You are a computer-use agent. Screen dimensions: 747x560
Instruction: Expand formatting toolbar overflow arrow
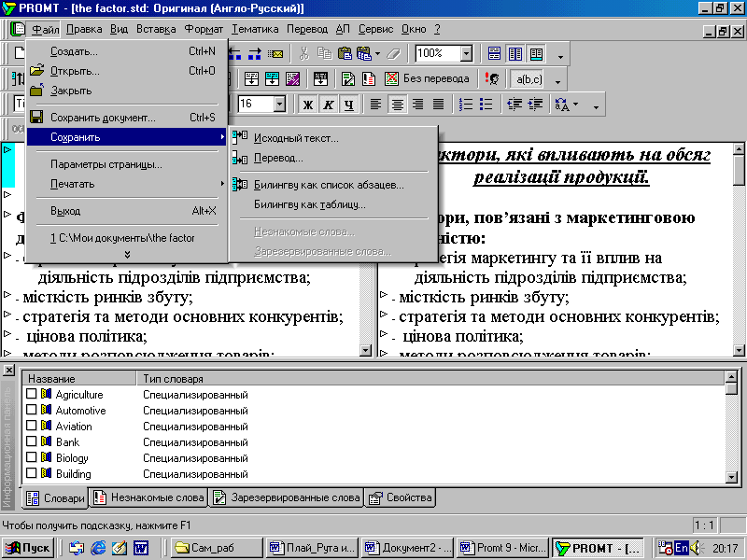tap(596, 107)
